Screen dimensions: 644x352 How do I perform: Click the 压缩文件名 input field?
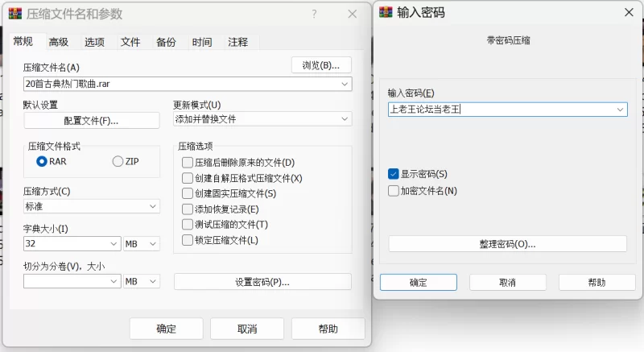(x=181, y=84)
